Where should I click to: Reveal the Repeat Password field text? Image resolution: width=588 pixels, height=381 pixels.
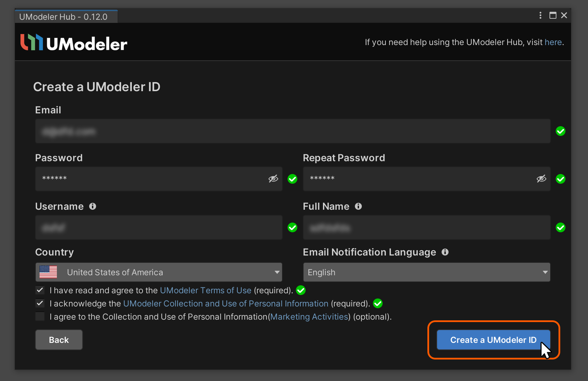click(541, 179)
